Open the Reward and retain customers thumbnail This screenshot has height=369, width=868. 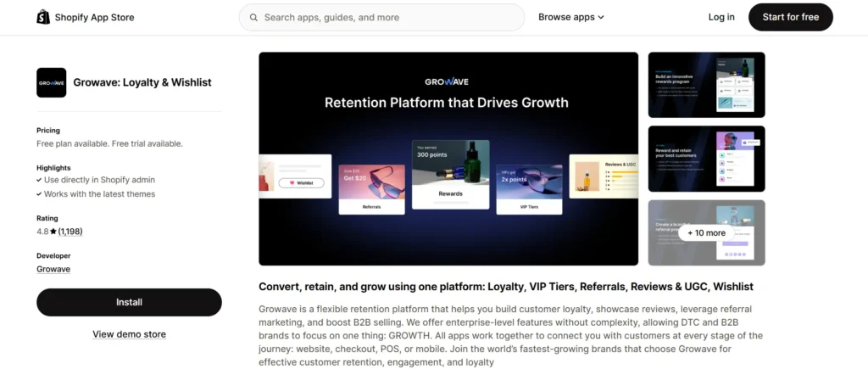tap(706, 159)
